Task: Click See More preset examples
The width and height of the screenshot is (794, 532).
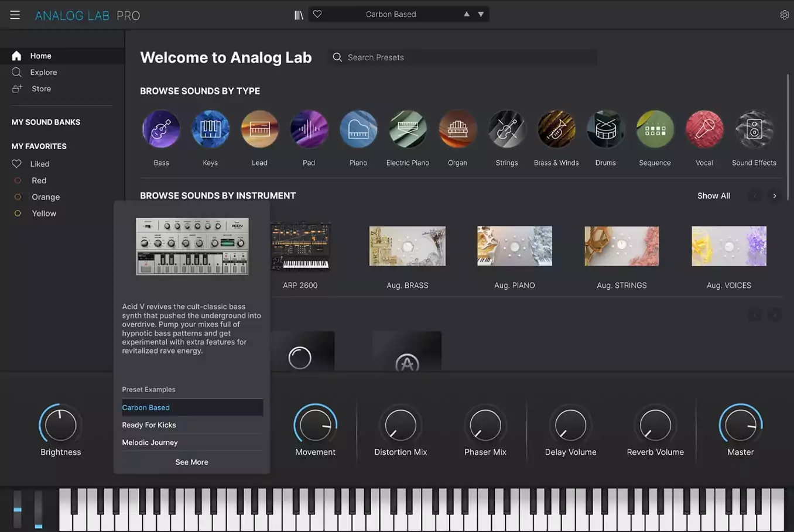Action: click(191, 462)
